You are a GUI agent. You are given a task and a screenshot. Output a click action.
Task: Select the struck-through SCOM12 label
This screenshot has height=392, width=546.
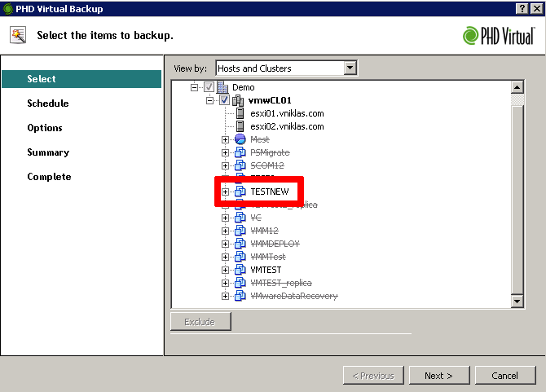click(267, 165)
